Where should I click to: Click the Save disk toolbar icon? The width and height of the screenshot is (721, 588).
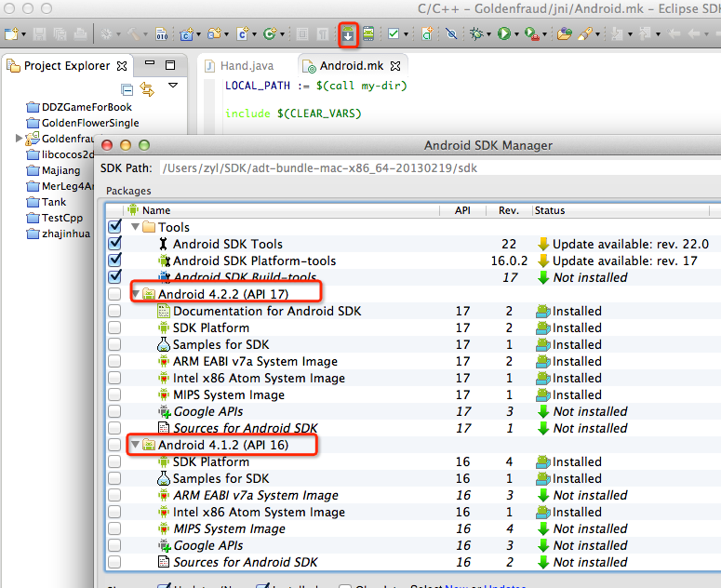40,34
